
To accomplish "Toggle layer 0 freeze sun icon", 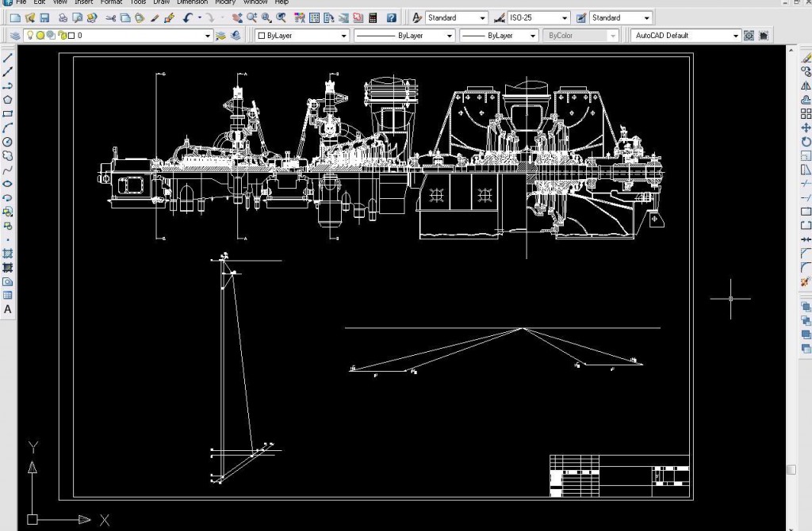I will point(40,35).
